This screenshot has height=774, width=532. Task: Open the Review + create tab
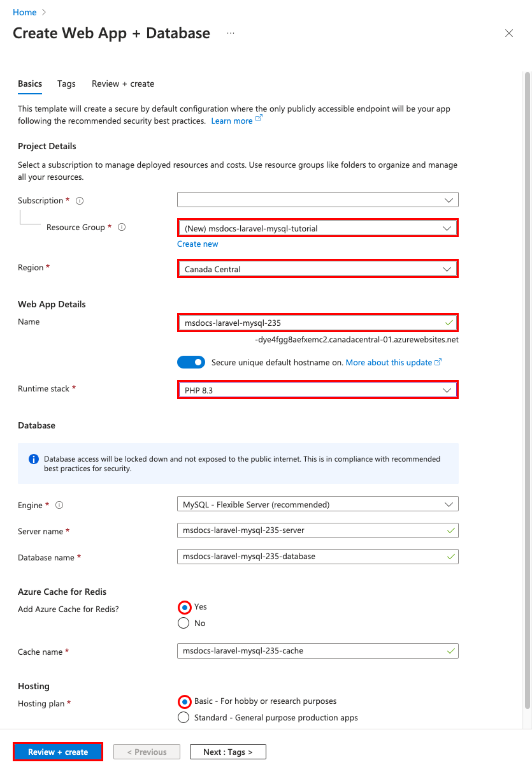tap(123, 84)
